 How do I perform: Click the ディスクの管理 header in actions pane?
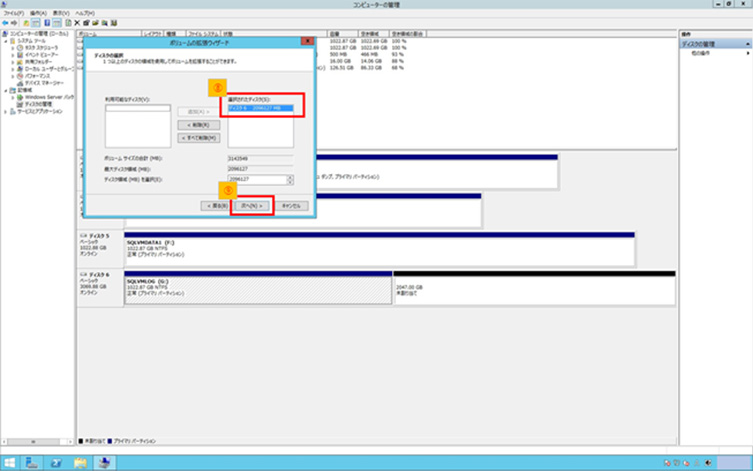(x=715, y=44)
